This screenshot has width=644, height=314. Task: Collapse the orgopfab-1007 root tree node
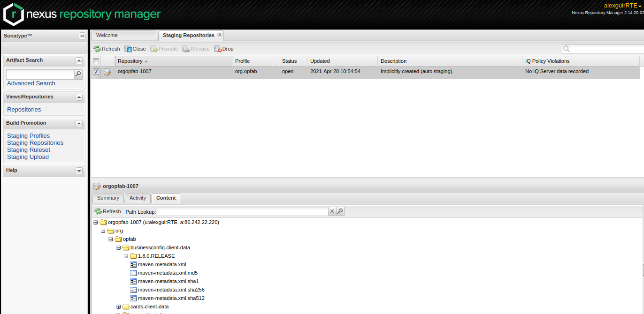96,222
